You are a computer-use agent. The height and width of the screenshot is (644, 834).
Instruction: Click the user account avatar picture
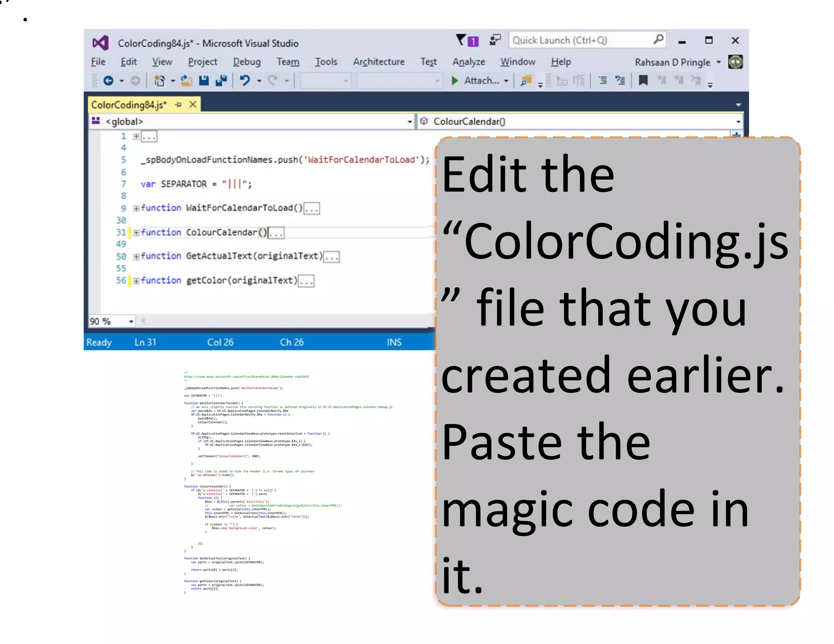pyautogui.click(x=735, y=62)
